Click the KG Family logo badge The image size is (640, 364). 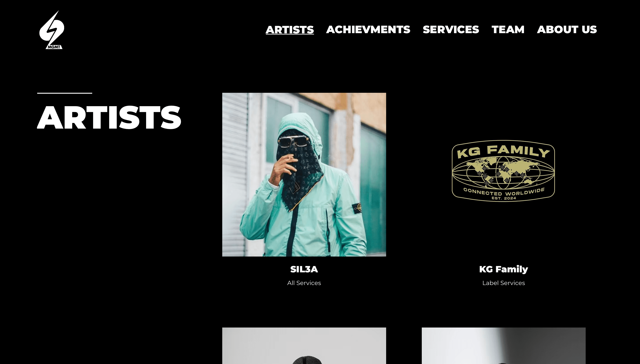coord(503,171)
